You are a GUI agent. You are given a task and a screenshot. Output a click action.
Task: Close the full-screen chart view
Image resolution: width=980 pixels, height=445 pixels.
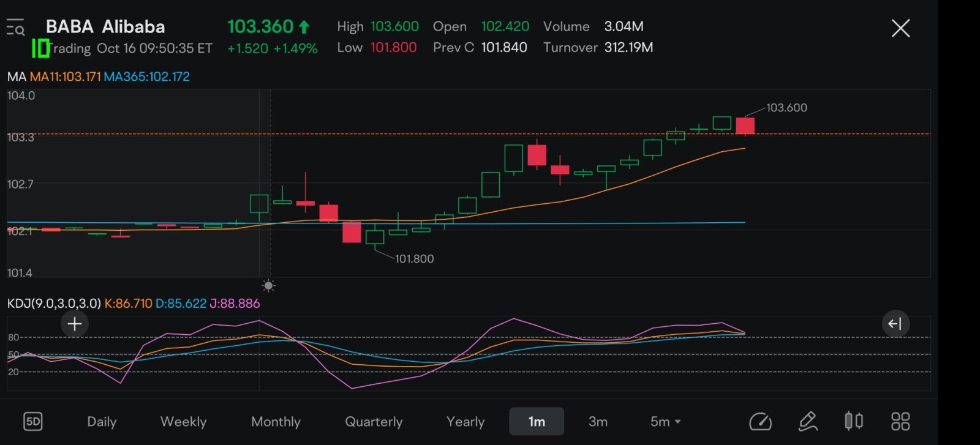pyautogui.click(x=900, y=28)
